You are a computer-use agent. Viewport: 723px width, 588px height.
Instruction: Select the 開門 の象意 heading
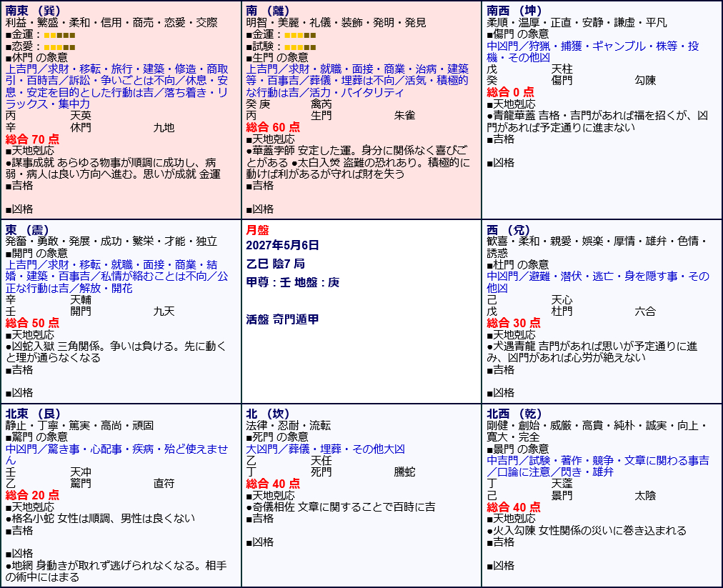[x=36, y=253]
